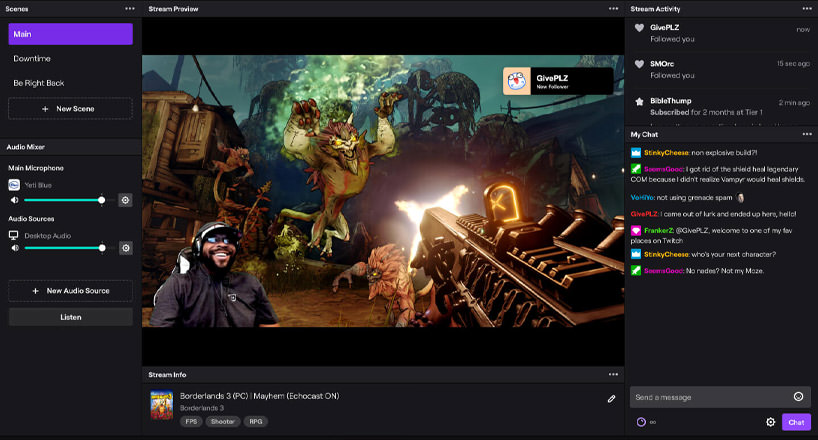Mute the Main Microphone speaker icon
This screenshot has height=440, width=818.
(x=15, y=200)
